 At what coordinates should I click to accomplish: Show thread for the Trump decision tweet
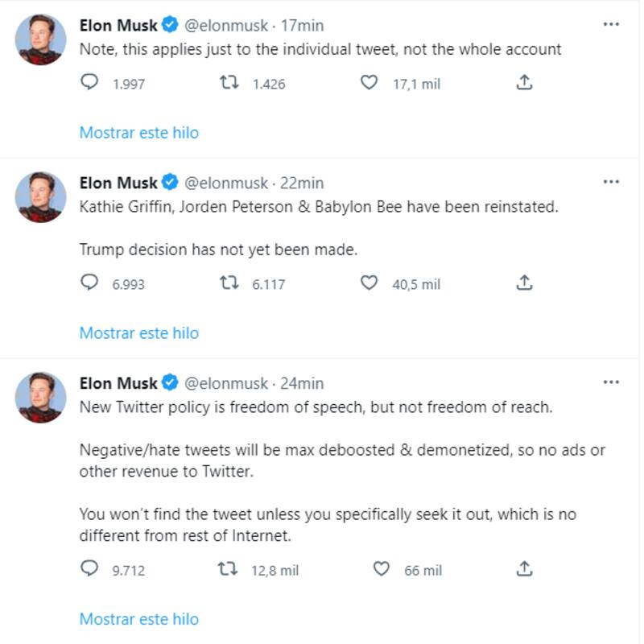(x=138, y=332)
